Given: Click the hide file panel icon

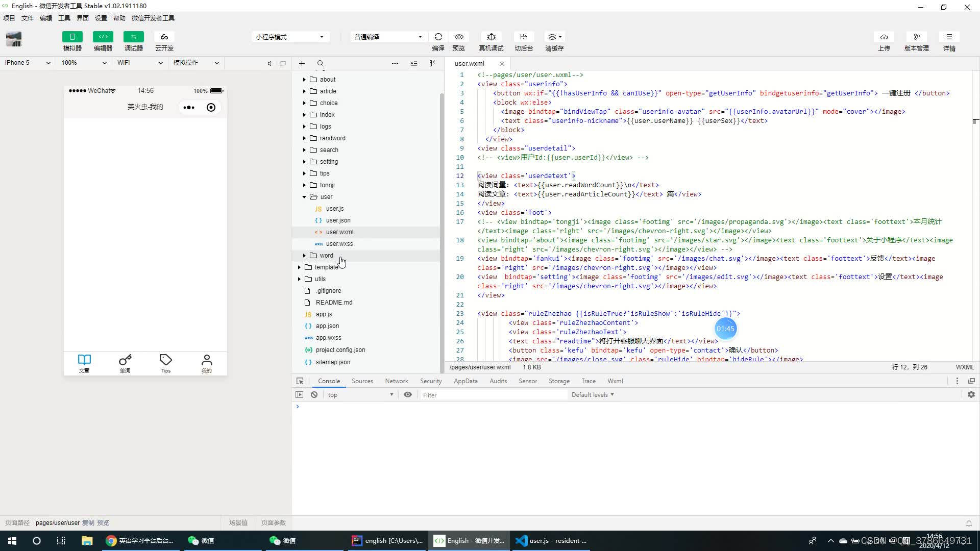Looking at the screenshot, I should [x=433, y=63].
